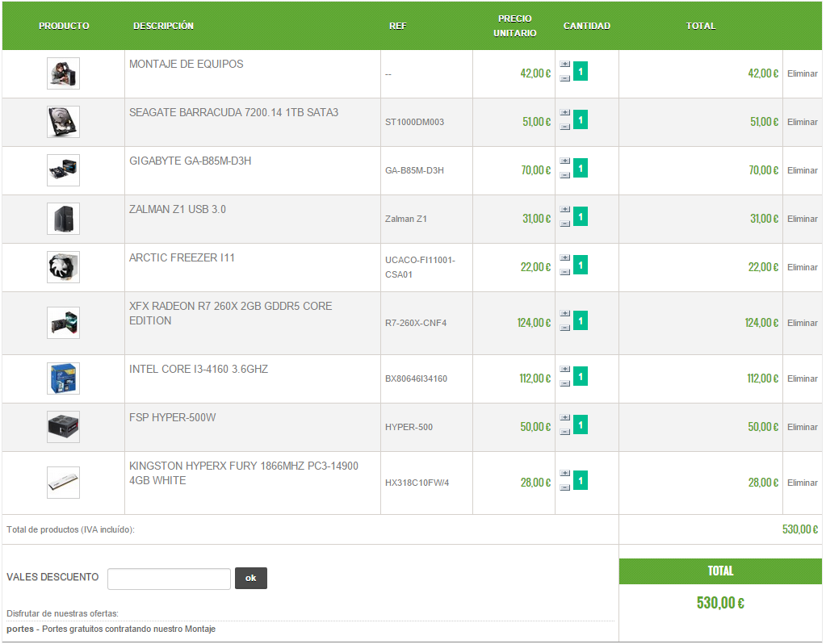Click reference R7-260X-CNF4 text
Image resolution: width=826 pixels, height=644 pixels.
point(416,324)
